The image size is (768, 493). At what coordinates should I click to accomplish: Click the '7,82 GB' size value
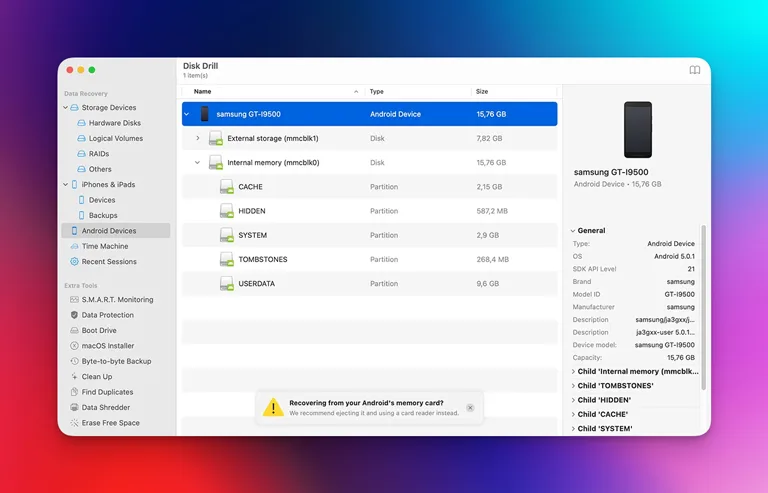tap(489, 139)
